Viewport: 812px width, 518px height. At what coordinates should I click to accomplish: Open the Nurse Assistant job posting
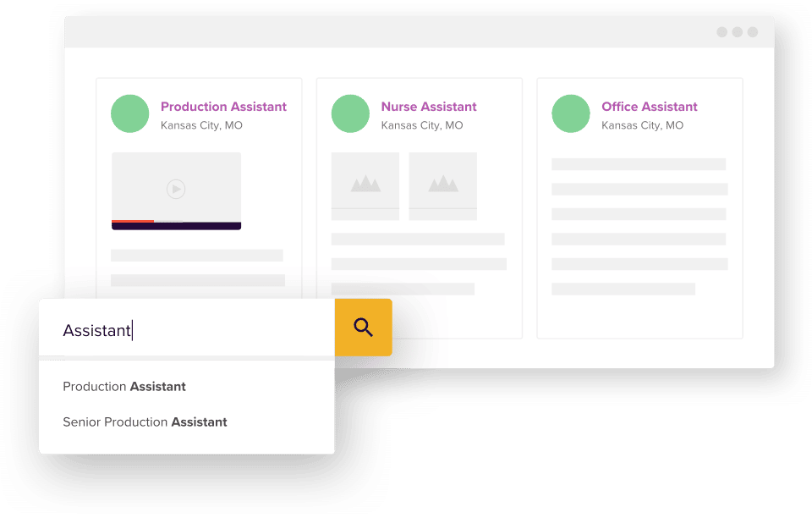click(x=429, y=107)
